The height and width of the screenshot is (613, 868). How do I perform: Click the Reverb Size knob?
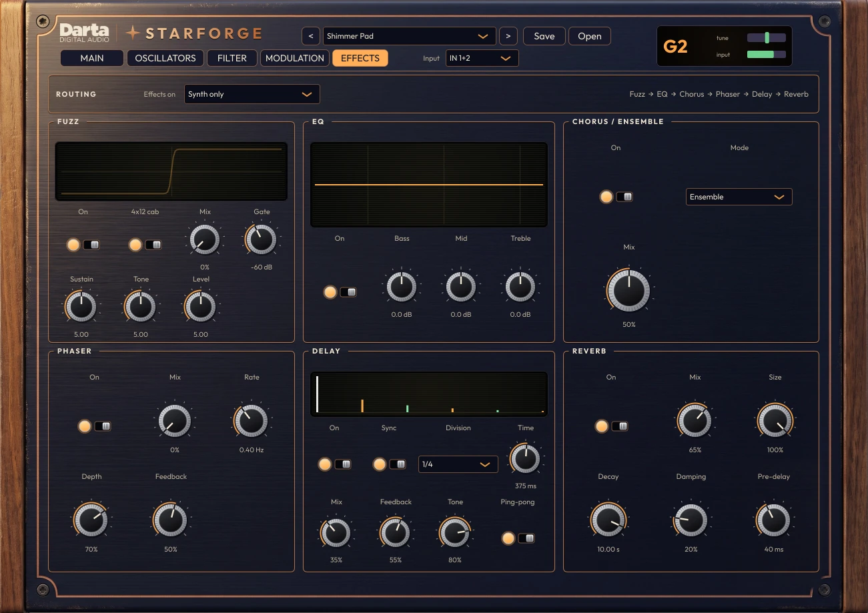[775, 420]
